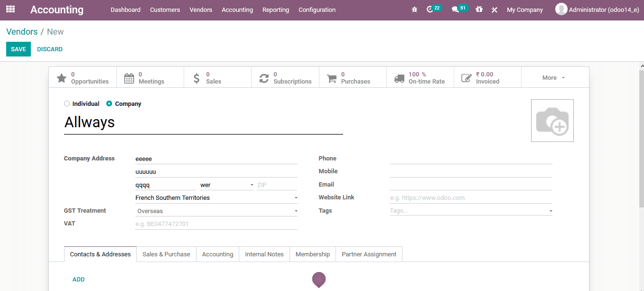
Task: Switch to Contacts & Addresses tab
Action: (100, 254)
